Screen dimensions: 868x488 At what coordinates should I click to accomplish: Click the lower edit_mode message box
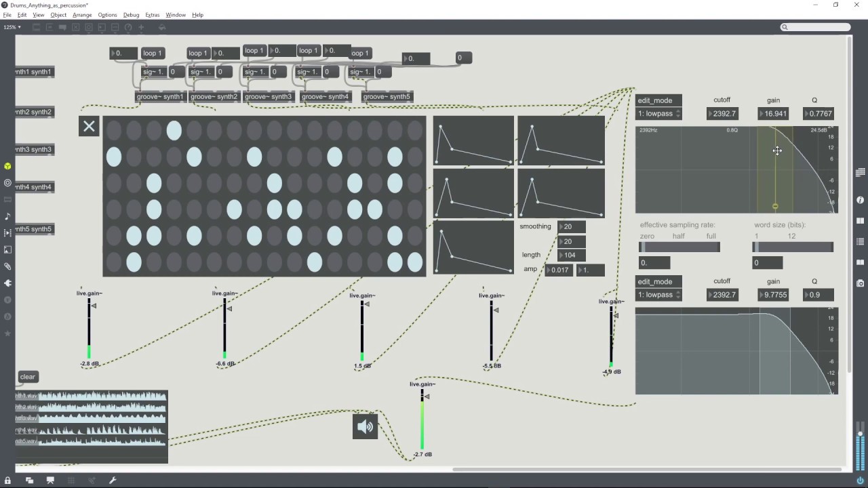658,281
